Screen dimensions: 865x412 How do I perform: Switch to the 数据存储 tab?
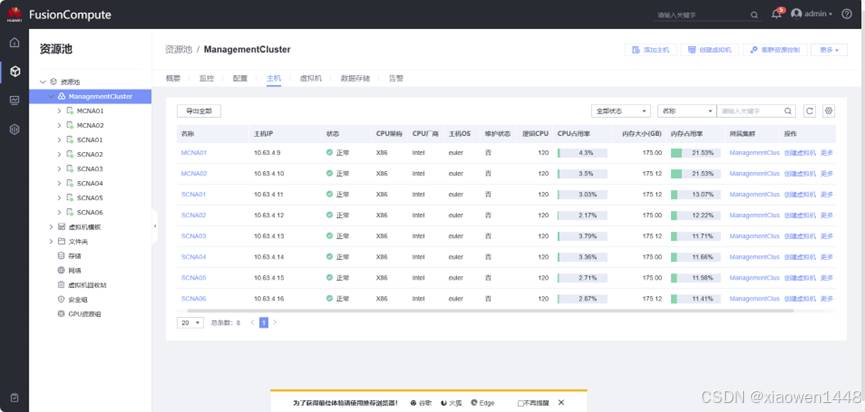[355, 77]
